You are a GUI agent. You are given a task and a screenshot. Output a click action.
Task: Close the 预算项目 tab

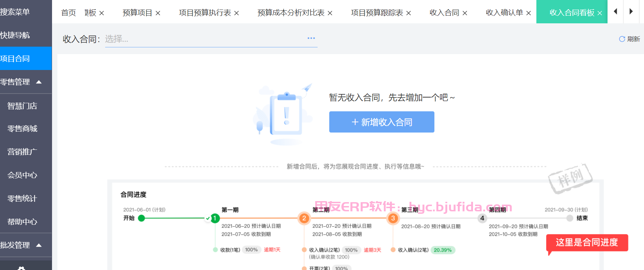pyautogui.click(x=158, y=13)
